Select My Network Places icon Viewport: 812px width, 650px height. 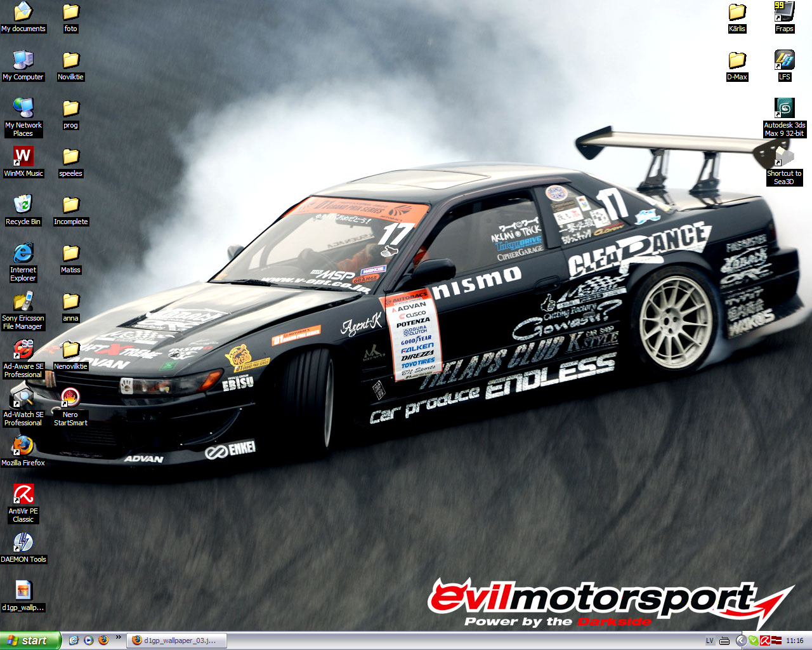click(x=23, y=117)
